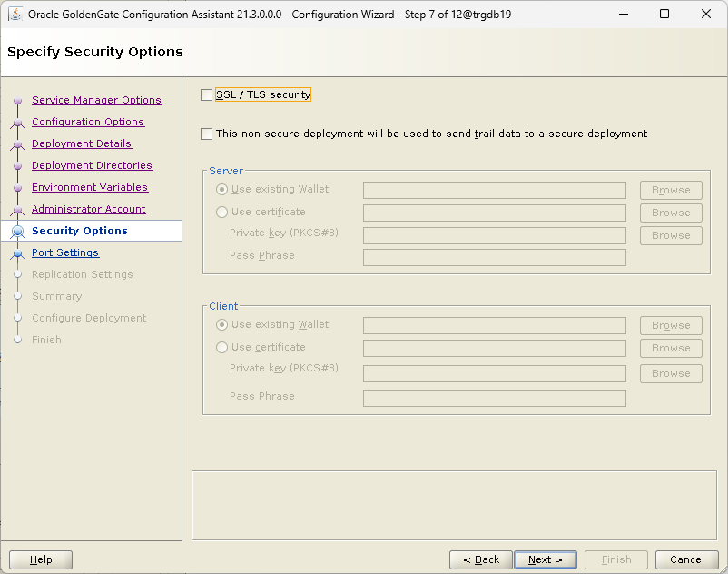Maximize the Configuration Assistant window
Viewport: 728px width, 574px height.
click(x=664, y=14)
